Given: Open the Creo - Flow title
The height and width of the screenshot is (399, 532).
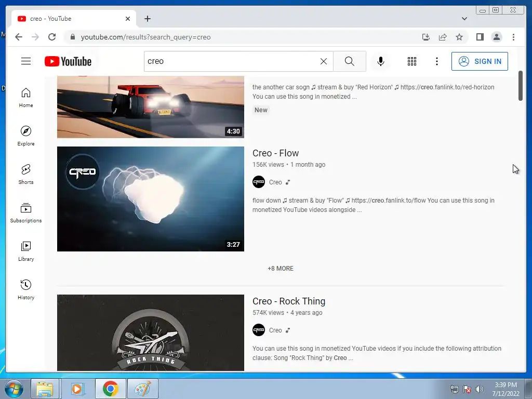Looking at the screenshot, I should (275, 153).
